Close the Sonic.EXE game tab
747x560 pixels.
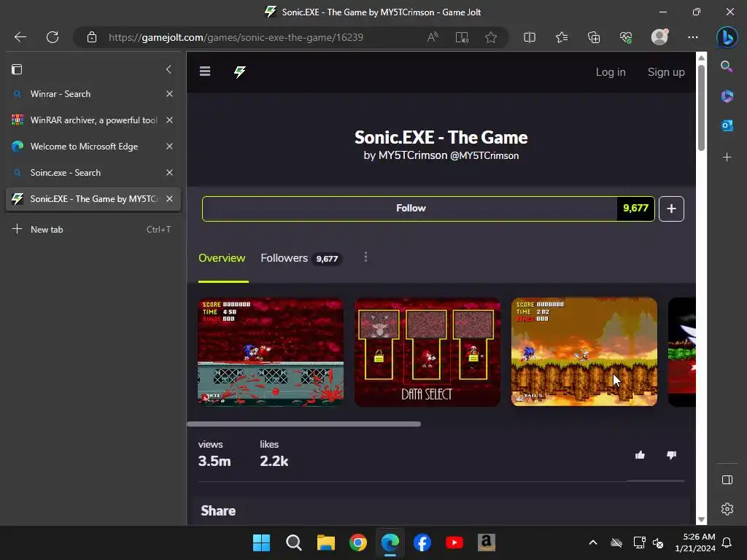pos(169,198)
